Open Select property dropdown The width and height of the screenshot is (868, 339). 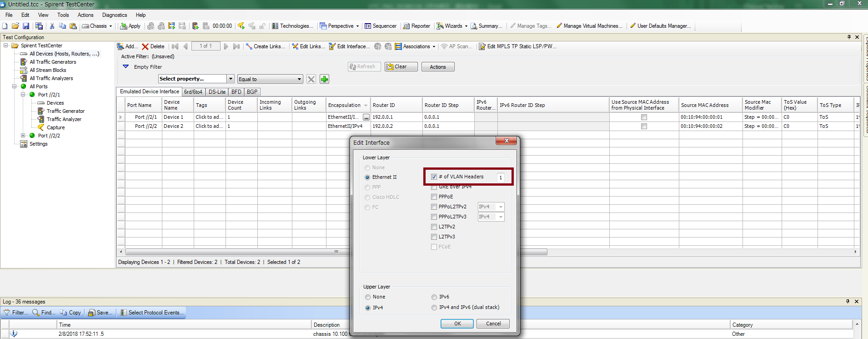coord(231,79)
